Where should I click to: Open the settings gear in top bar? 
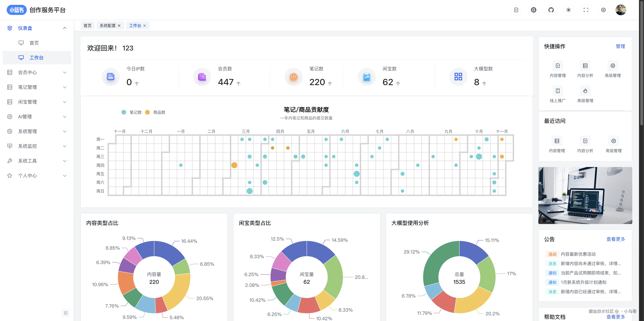click(603, 10)
